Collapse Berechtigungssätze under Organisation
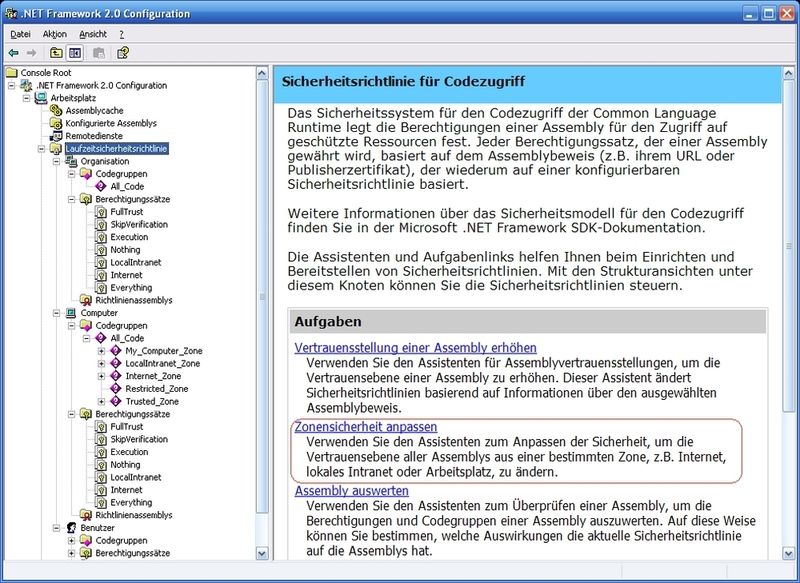Screen dimensions: 800x583 point(71,199)
